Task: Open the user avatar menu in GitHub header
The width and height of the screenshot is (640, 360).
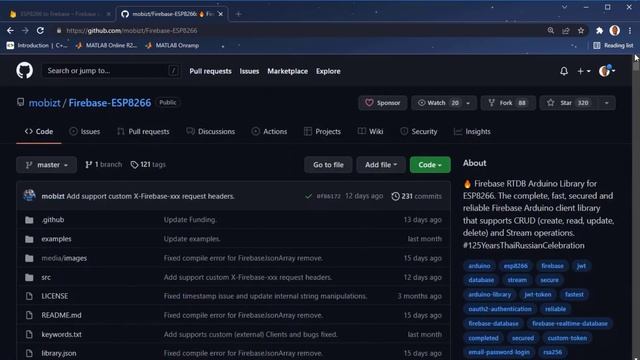Action: tap(607, 71)
